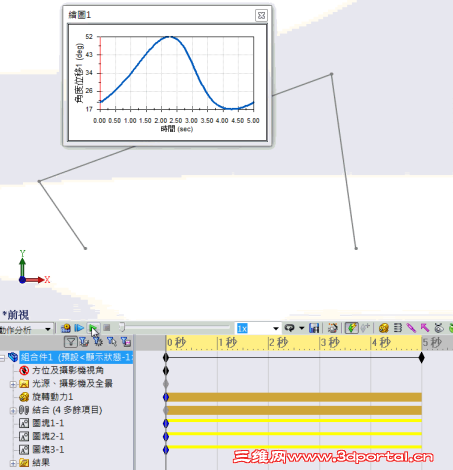Collapse the 組合件1 tree node
Screen dimensions: 453x470
[x=2, y=358]
